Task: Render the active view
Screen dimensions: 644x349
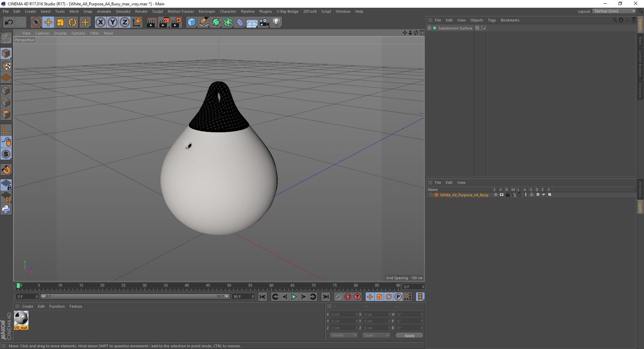Action: click(152, 22)
